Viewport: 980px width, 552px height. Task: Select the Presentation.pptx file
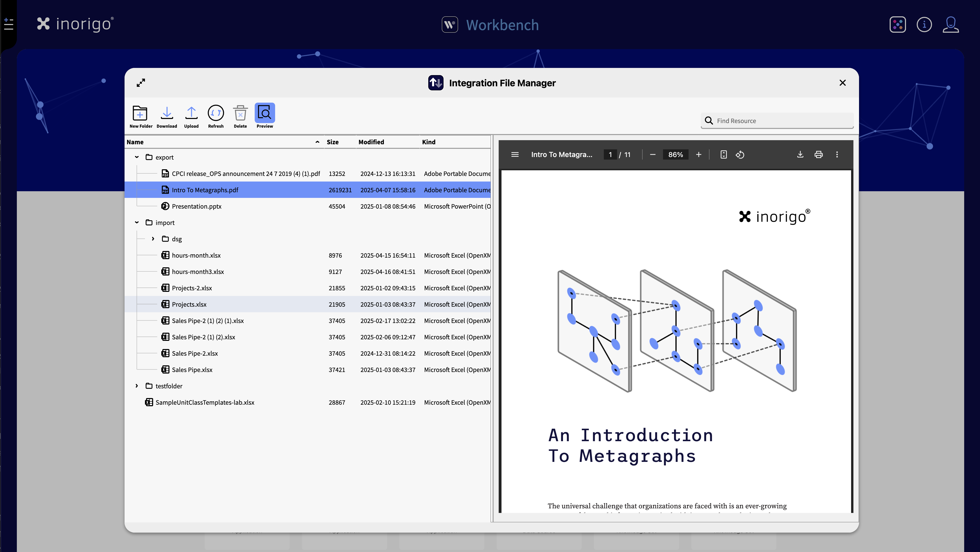tap(196, 206)
